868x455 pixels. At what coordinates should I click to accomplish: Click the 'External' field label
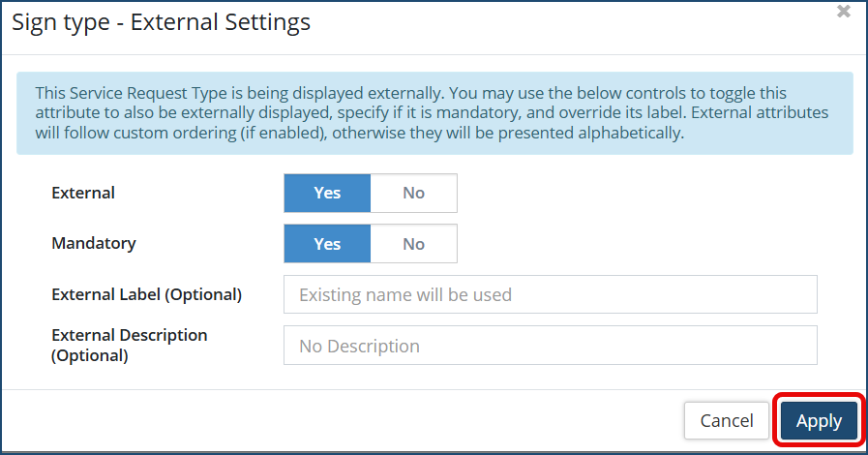(x=83, y=193)
